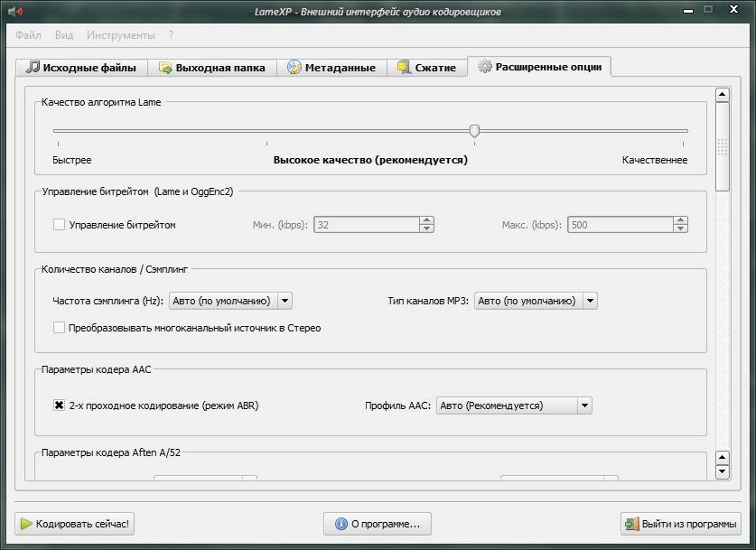Image resolution: width=756 pixels, height=550 pixels.
Task: Click the Мин. (kbps) field showing 32
Action: point(367,225)
